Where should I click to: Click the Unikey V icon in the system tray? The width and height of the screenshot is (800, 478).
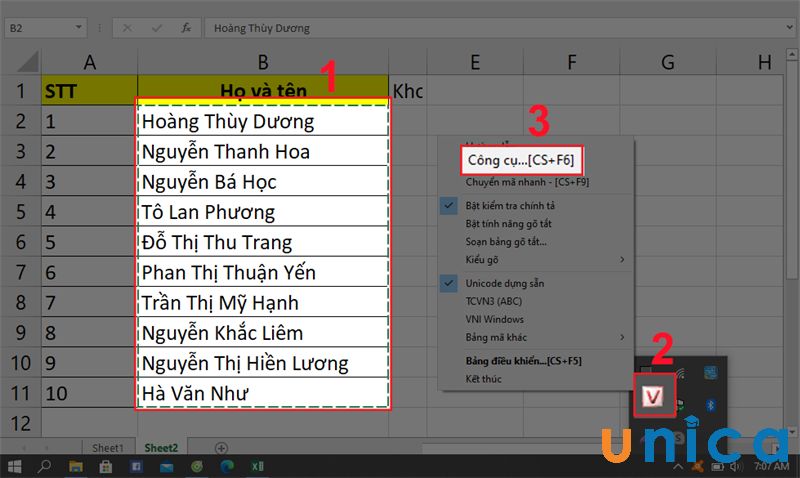point(654,395)
